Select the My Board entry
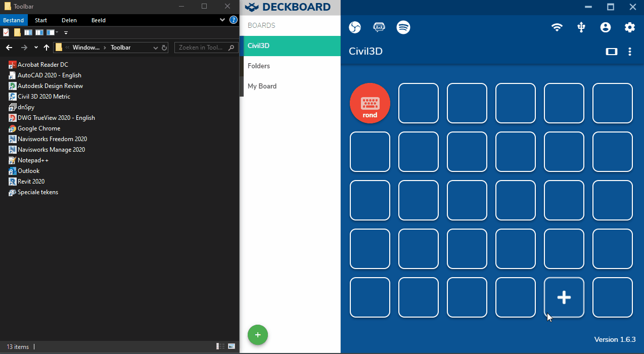This screenshot has width=644, height=354. click(x=262, y=86)
